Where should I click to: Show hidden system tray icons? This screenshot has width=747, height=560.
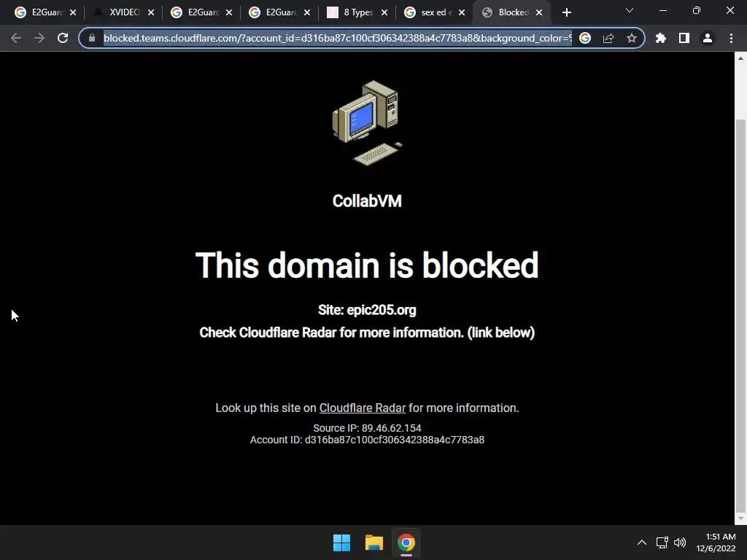pyautogui.click(x=642, y=542)
